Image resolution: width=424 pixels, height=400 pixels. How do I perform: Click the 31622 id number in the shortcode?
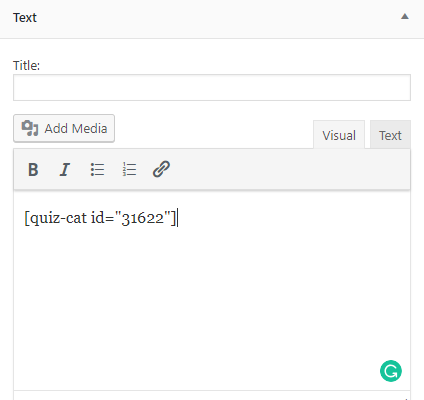pos(143,219)
